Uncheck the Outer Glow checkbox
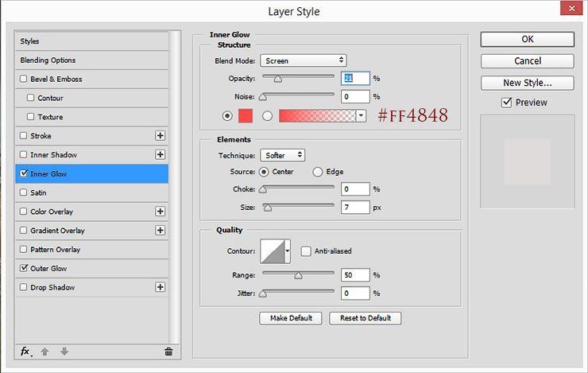 24,268
